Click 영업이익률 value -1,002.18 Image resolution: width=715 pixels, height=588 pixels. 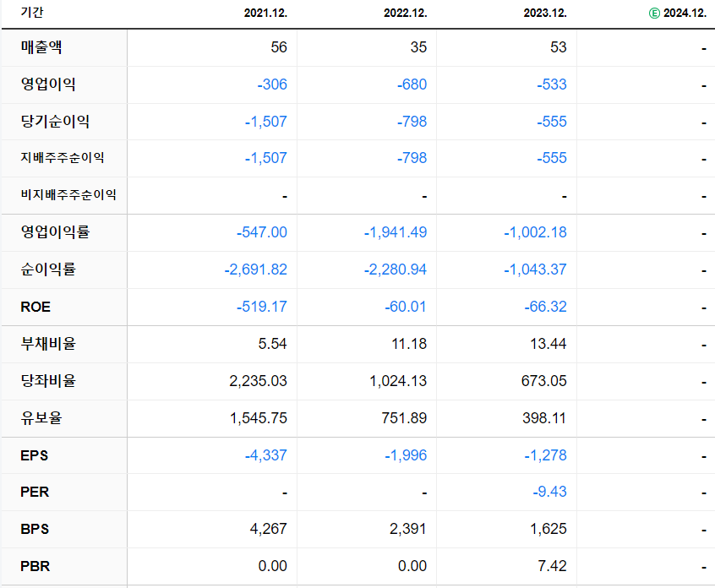pyautogui.click(x=535, y=232)
